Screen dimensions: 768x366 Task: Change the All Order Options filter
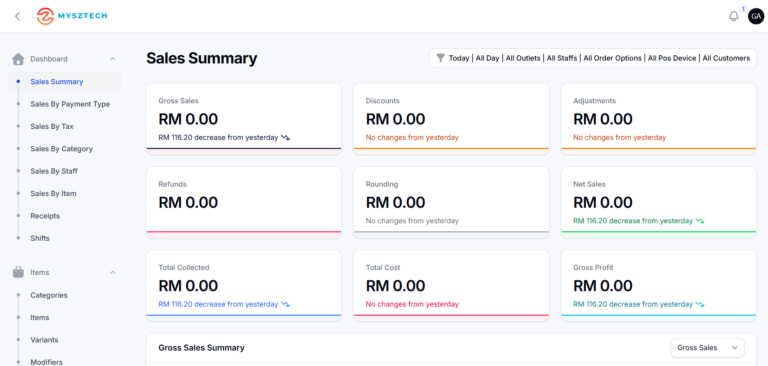pyautogui.click(x=612, y=58)
